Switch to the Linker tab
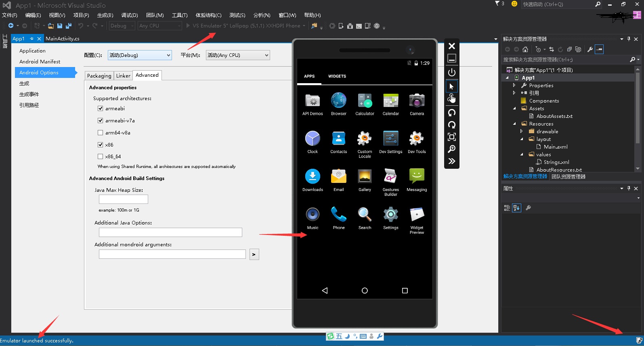 click(123, 75)
